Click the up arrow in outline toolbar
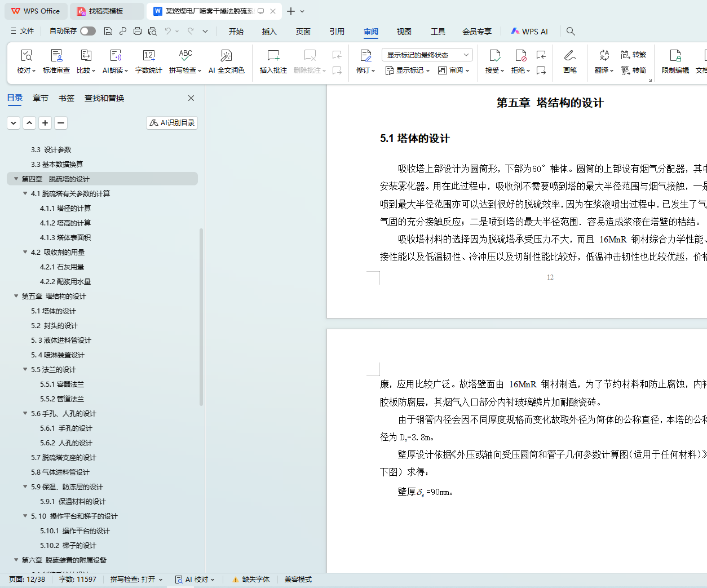 pos(29,122)
